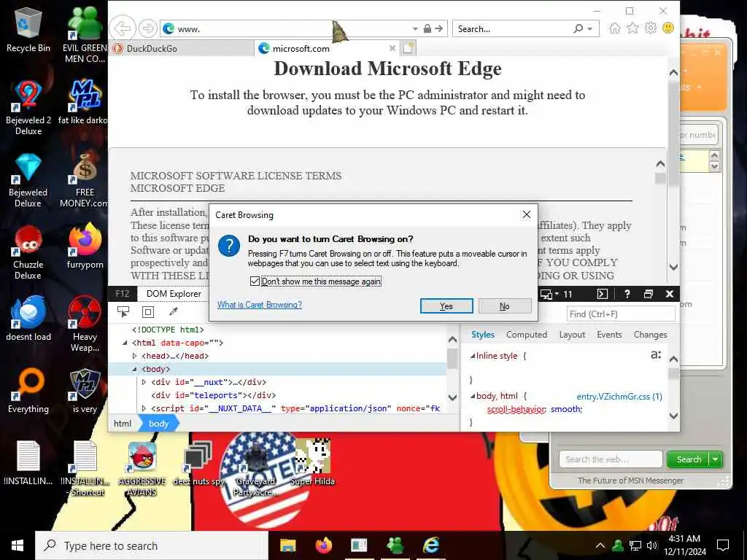Open Recycle Bin desktop icon
Image resolution: width=747 pixels, height=560 pixels.
pos(28,28)
